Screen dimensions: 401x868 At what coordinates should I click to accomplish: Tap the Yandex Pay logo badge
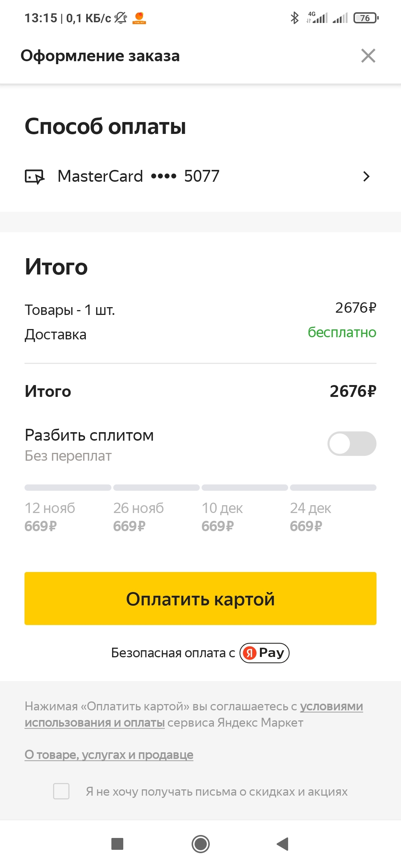(264, 653)
